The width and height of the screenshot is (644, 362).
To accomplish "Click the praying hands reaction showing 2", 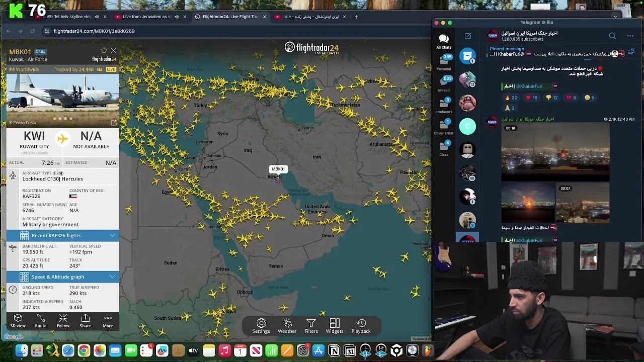I will pyautogui.click(x=510, y=108).
